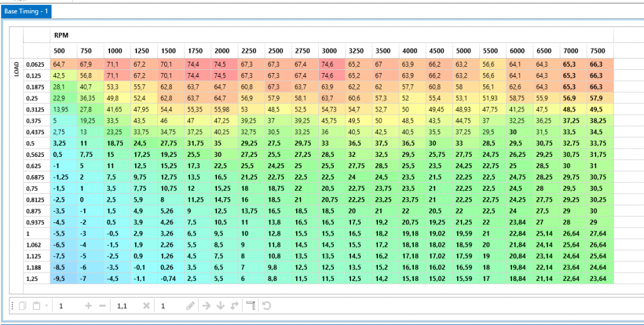644x325 pixels.
Task: Select the 3000 RPM column header
Action: [x=331, y=51]
